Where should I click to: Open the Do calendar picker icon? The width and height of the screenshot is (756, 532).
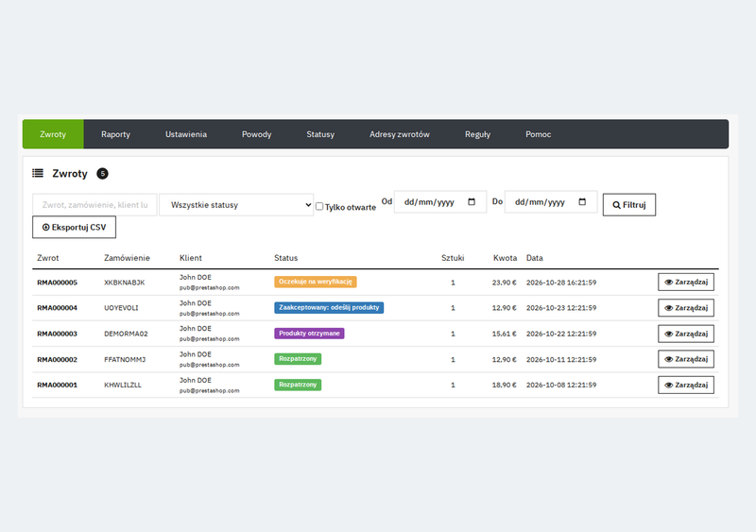[582, 202]
